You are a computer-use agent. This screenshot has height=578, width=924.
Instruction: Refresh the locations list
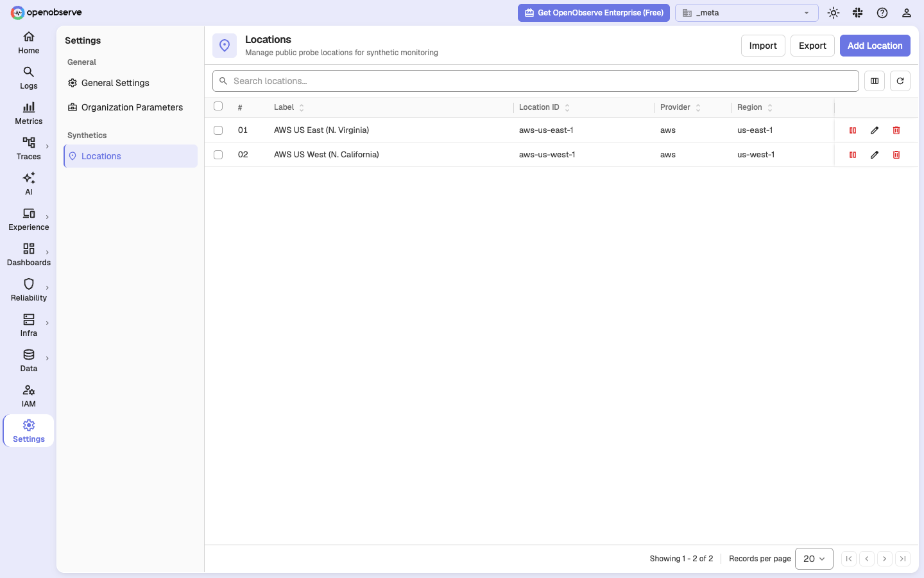pos(900,81)
